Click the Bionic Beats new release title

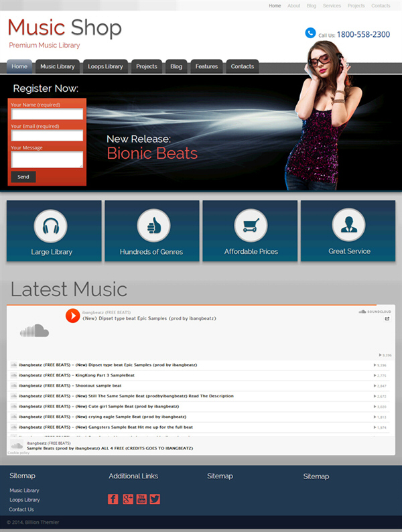tap(152, 153)
